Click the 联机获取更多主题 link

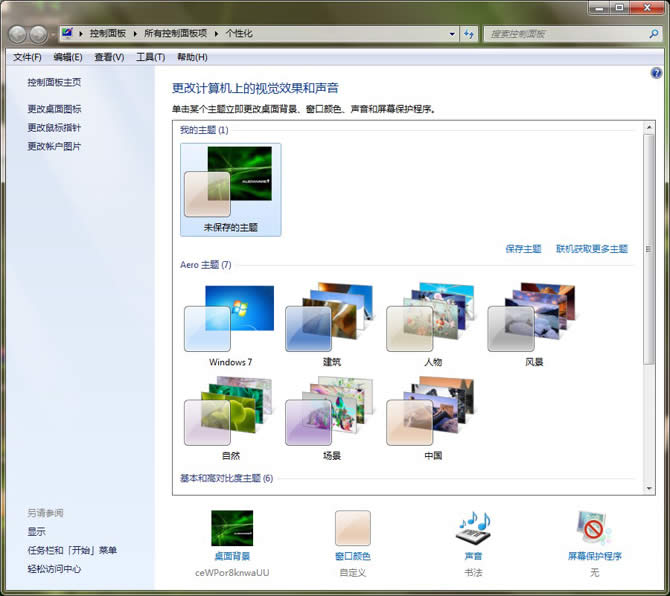(592, 248)
